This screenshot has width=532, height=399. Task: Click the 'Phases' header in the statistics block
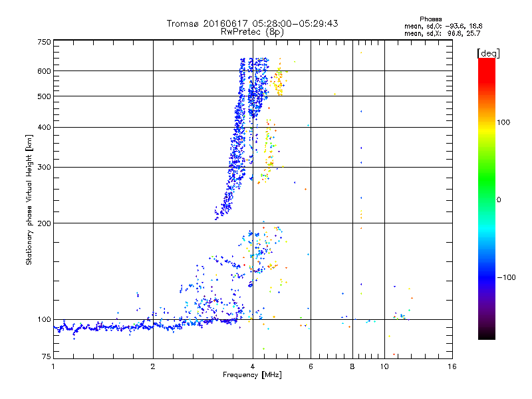coord(430,19)
